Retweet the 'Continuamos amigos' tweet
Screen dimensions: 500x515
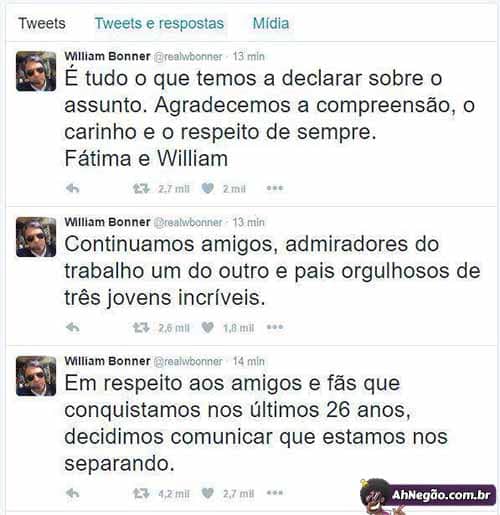[x=141, y=328]
